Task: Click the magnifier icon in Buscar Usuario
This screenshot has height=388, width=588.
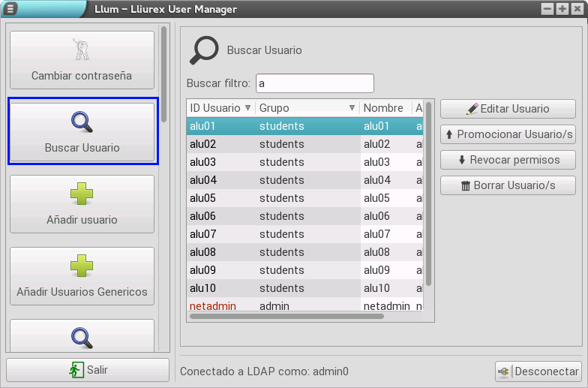Action: (x=81, y=122)
